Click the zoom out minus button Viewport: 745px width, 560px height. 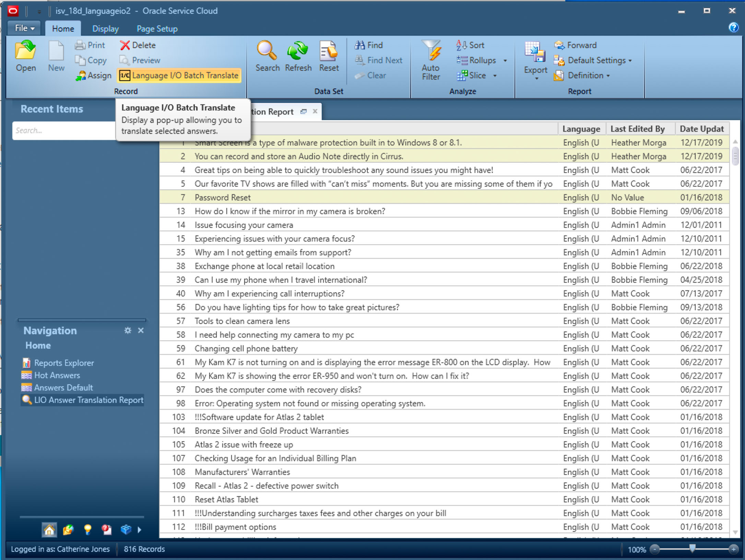655,549
